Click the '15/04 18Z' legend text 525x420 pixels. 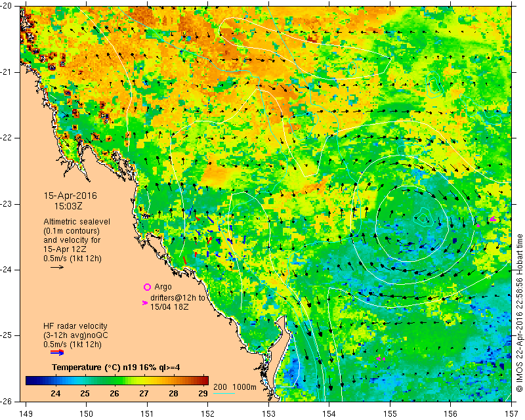(169, 306)
